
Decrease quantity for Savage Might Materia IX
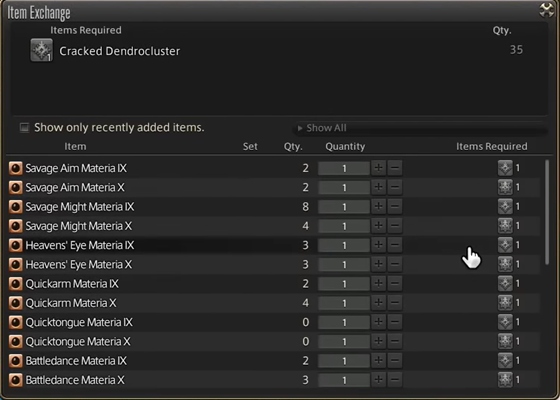(395, 206)
